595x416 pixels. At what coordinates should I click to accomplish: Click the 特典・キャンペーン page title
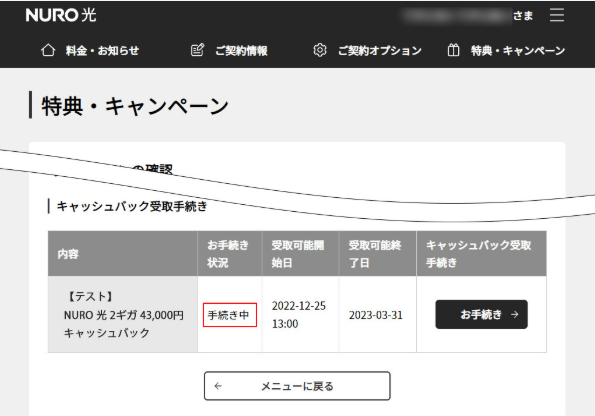tap(135, 106)
